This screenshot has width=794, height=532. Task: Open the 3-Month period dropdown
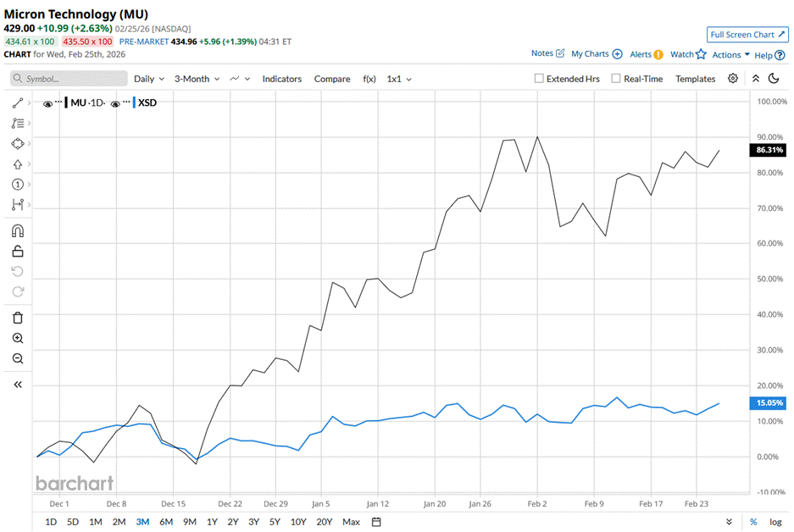tap(197, 79)
